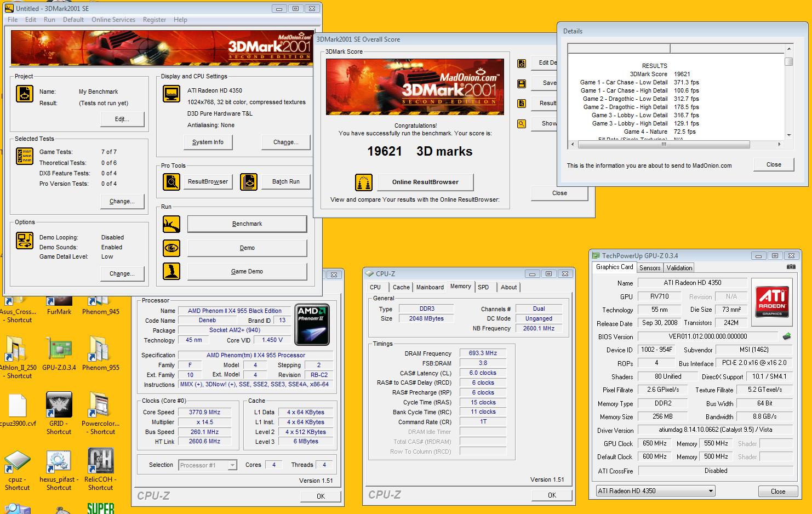The height and width of the screenshot is (514, 812).
Task: Open the Run menu in 3DMark2001
Action: 49,20
